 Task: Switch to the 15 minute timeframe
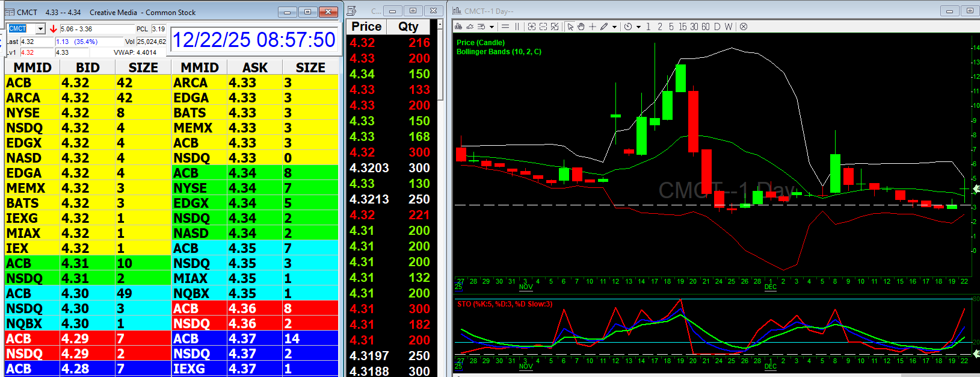(x=683, y=26)
